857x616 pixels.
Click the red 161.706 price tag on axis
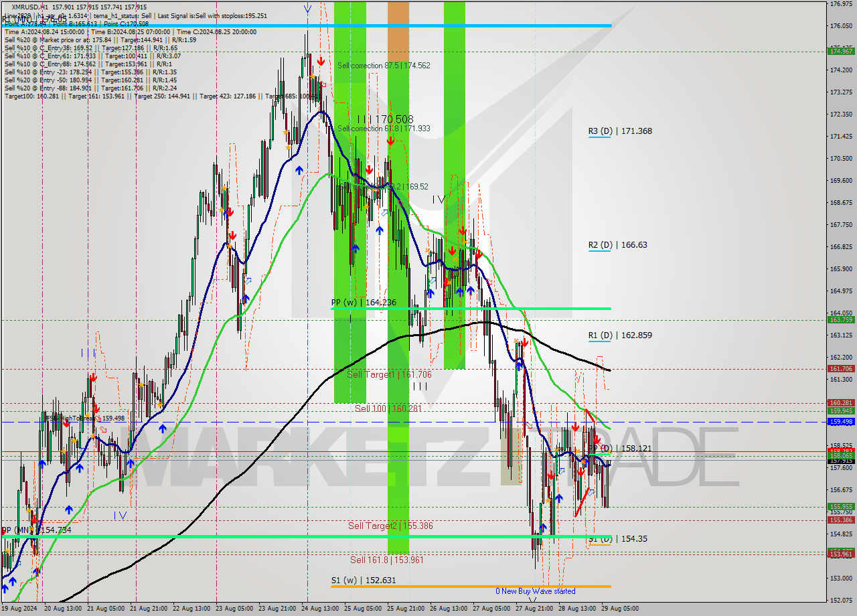click(x=841, y=369)
